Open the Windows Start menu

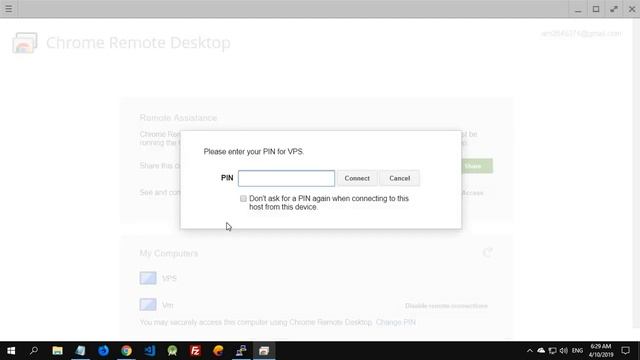coord(11,351)
